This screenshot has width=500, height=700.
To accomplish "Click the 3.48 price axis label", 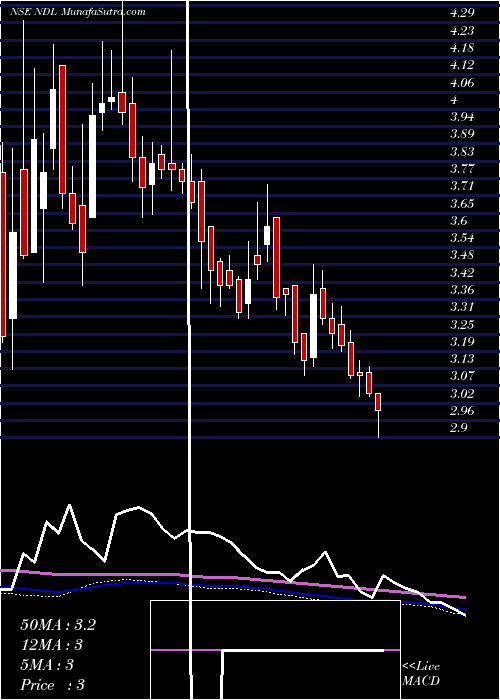I will [x=462, y=255].
